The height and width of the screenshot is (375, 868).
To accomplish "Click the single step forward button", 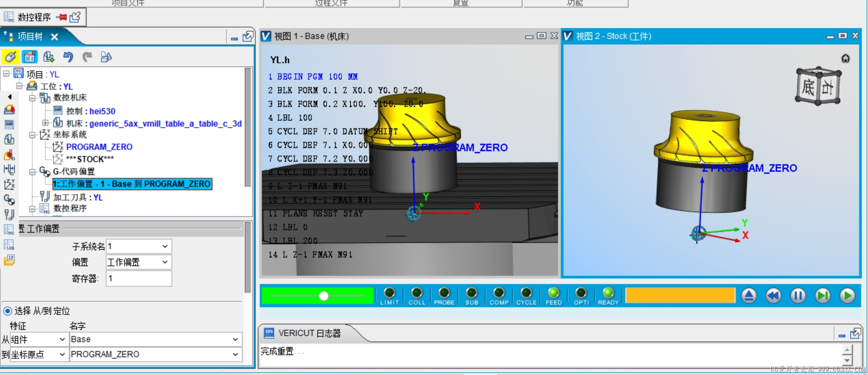I will tap(822, 296).
